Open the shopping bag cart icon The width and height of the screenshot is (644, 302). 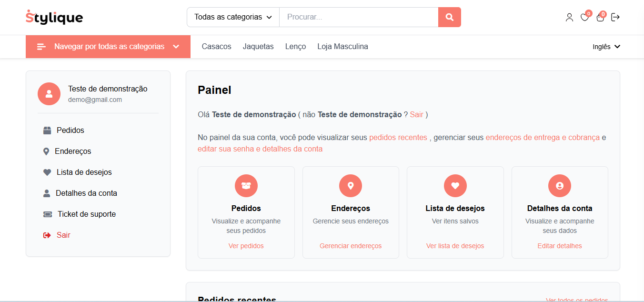600,18
